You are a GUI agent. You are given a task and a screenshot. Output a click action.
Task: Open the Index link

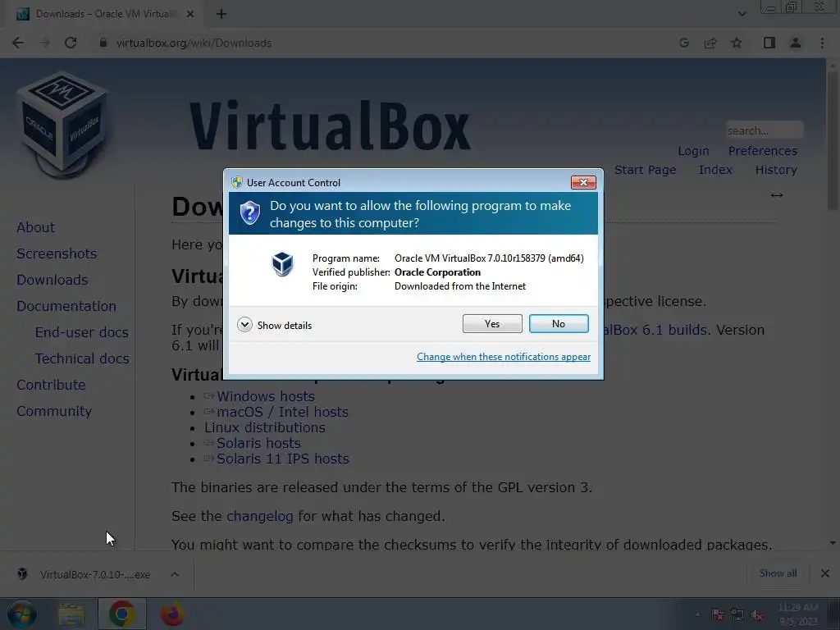(715, 170)
